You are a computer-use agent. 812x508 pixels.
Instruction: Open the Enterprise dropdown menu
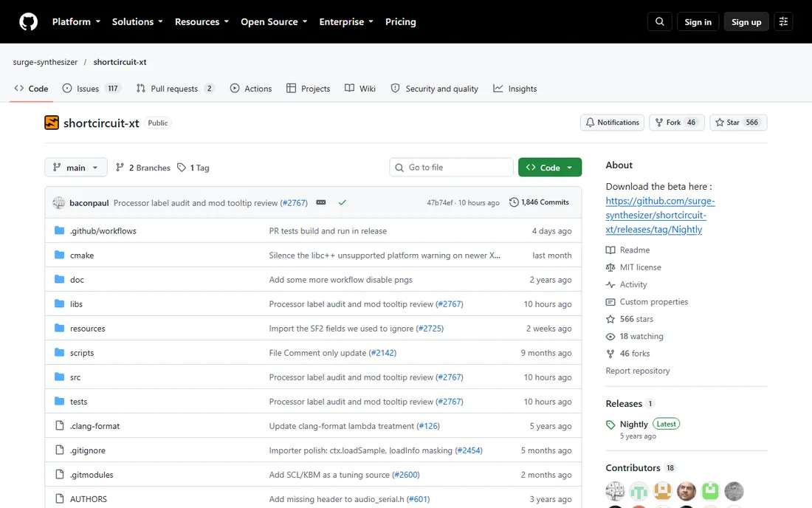[346, 21]
